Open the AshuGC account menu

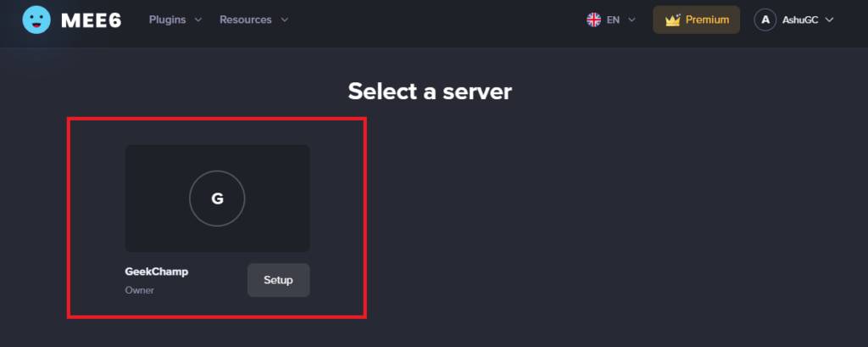[800, 20]
